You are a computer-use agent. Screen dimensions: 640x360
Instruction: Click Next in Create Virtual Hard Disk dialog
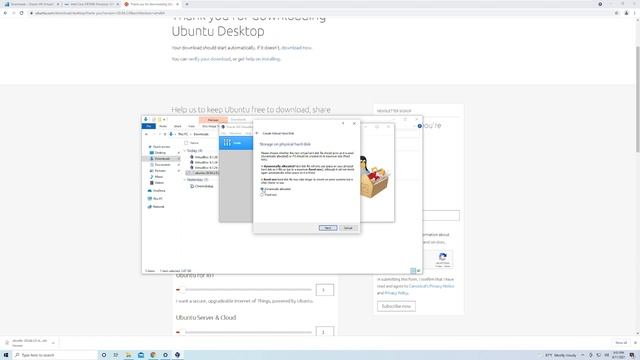[x=328, y=228]
